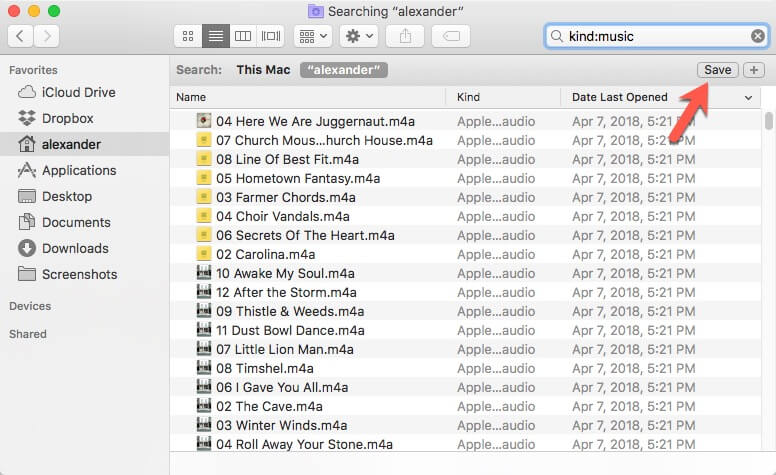This screenshot has width=776, height=475.
Task: Select 07 Little Lion Man.m4a file
Action: (x=285, y=350)
